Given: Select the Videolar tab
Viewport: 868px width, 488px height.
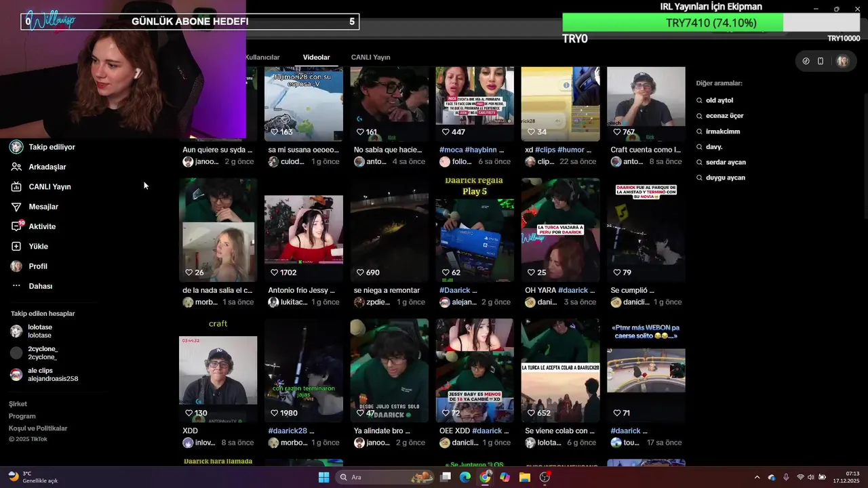Looking at the screenshot, I should (x=316, y=58).
